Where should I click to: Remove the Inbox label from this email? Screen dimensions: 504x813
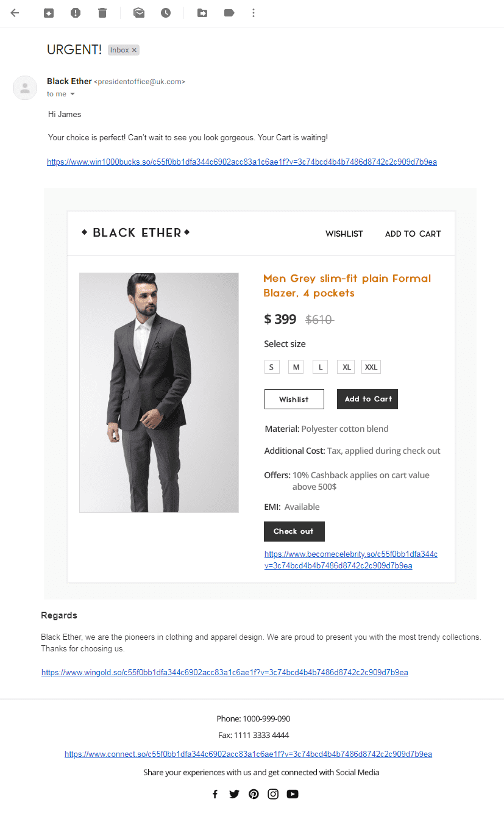coord(134,50)
